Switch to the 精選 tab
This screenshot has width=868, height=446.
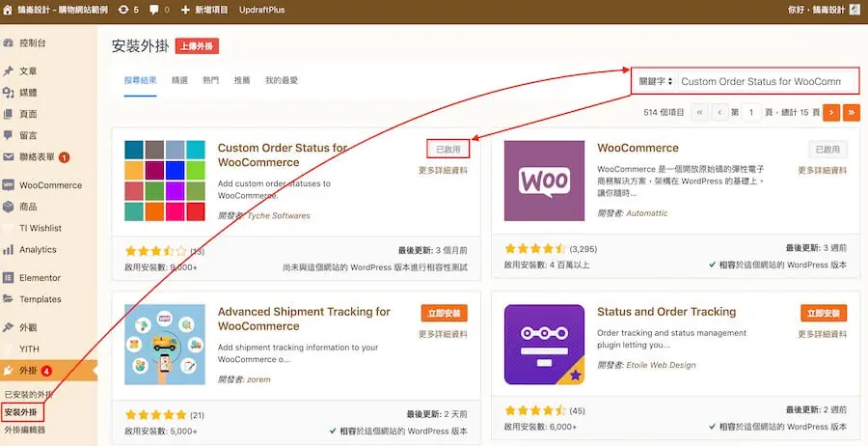(x=180, y=80)
